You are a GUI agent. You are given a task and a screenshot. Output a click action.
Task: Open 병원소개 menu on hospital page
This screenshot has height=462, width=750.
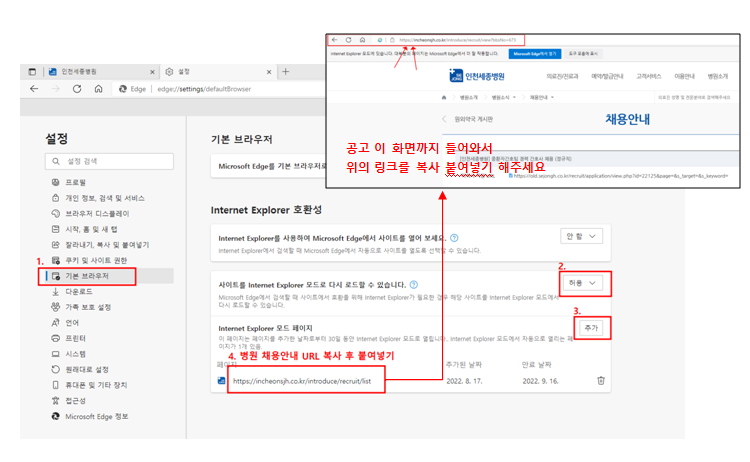(x=717, y=77)
